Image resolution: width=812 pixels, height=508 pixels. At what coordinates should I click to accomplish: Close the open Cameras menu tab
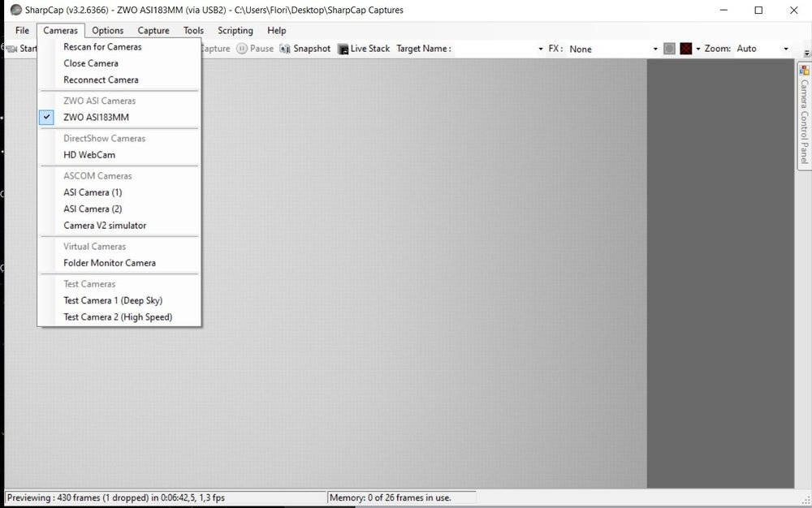coord(61,31)
